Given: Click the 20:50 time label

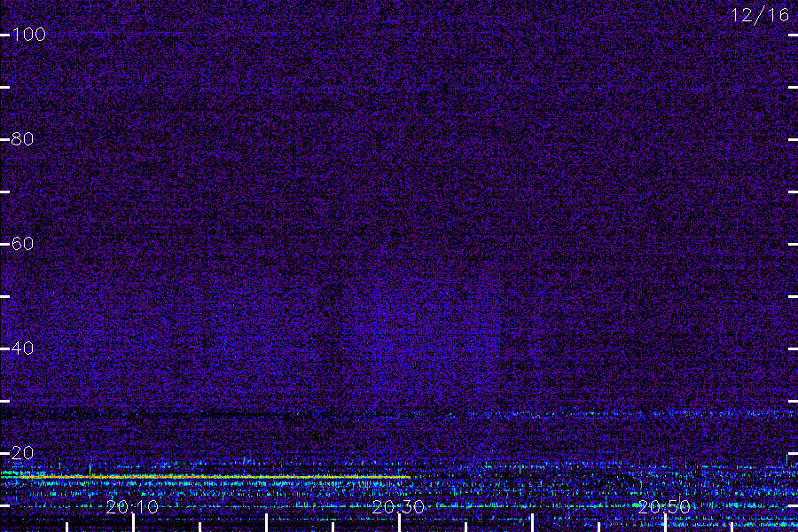Looking at the screenshot, I should pyautogui.click(x=664, y=507).
